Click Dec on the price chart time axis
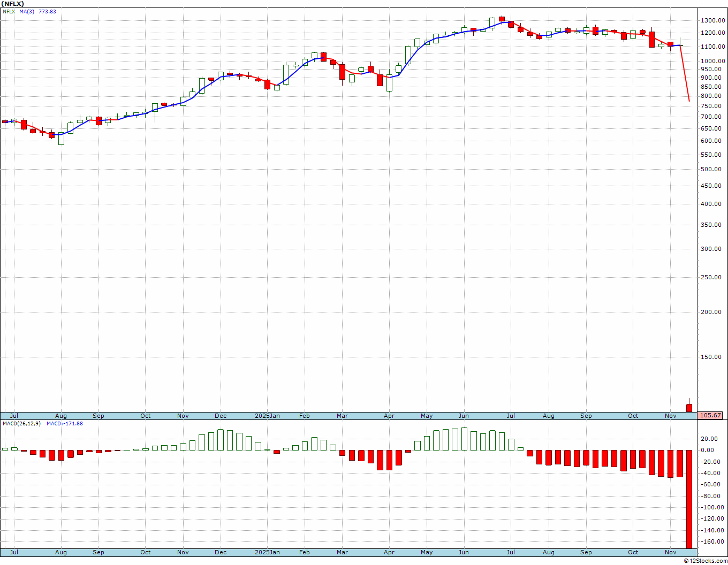 221,416
